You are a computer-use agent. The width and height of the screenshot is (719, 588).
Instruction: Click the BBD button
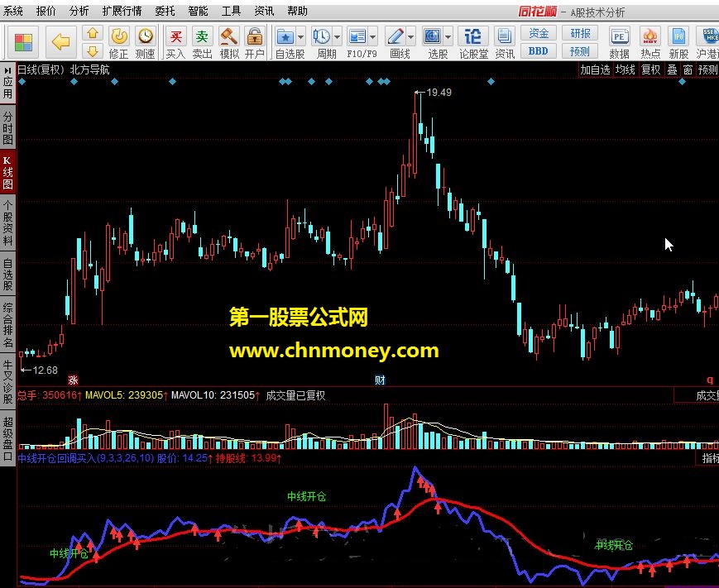pyautogui.click(x=539, y=51)
